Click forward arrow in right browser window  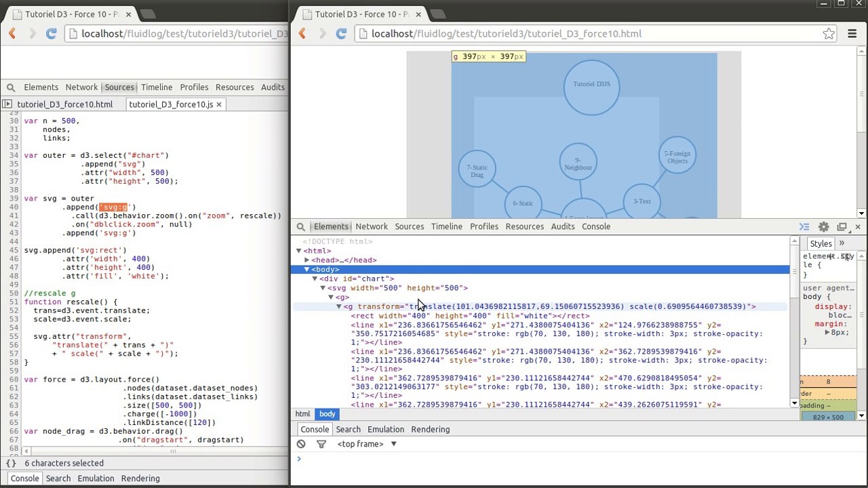coord(322,33)
